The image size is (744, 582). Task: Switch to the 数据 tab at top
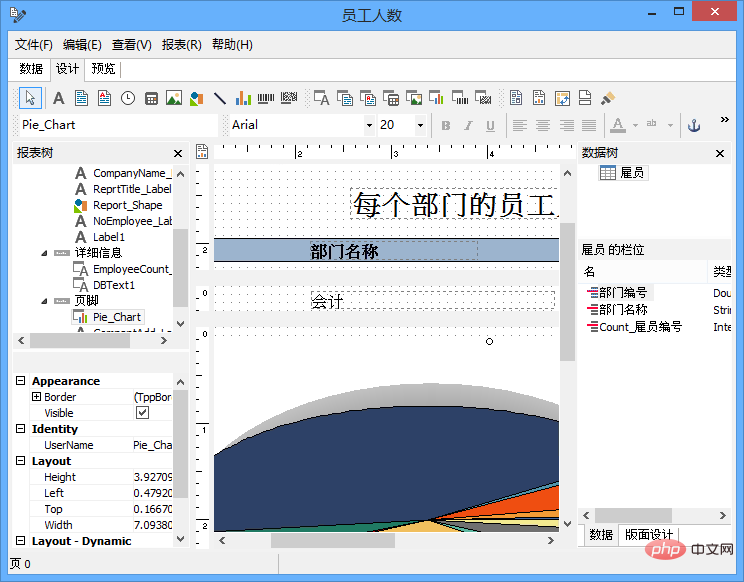point(31,69)
